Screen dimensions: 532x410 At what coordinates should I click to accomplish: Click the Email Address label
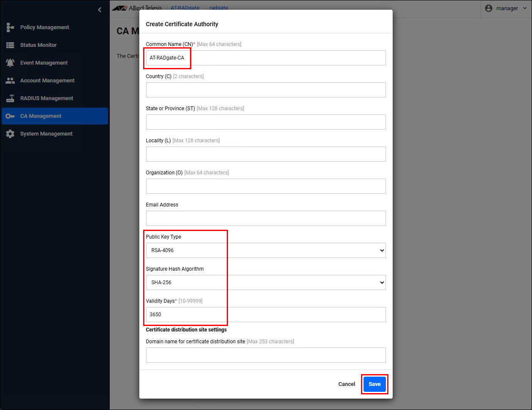click(162, 205)
